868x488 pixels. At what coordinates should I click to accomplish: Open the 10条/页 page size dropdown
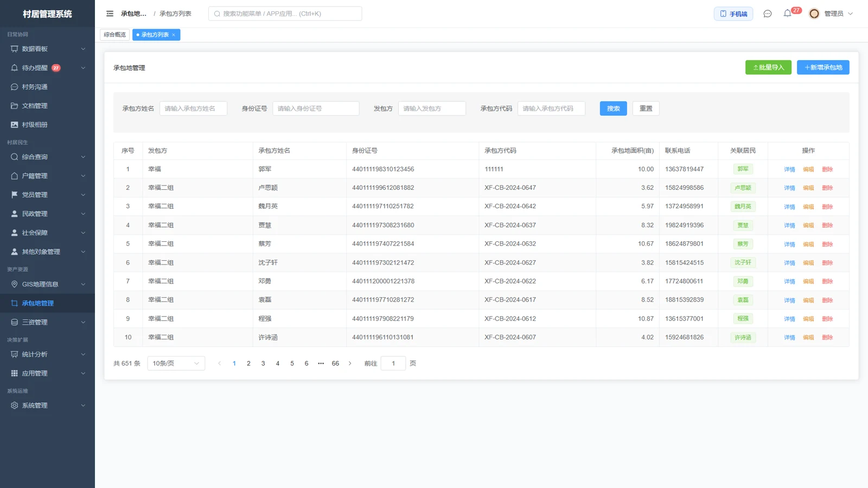pos(176,363)
